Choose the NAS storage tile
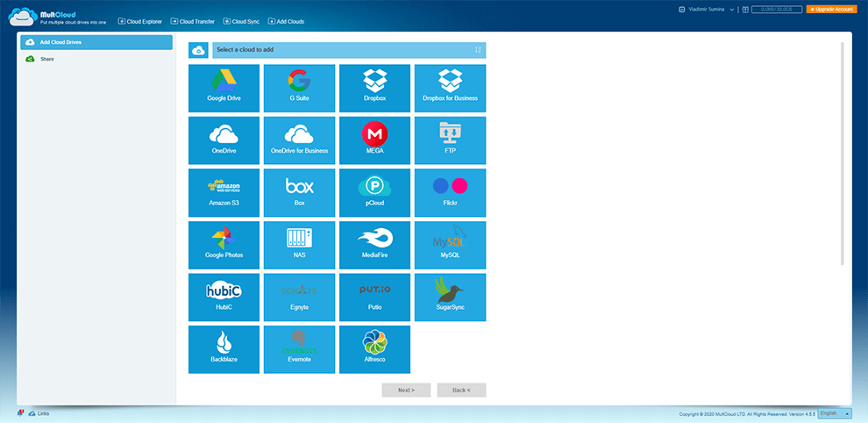 [299, 245]
